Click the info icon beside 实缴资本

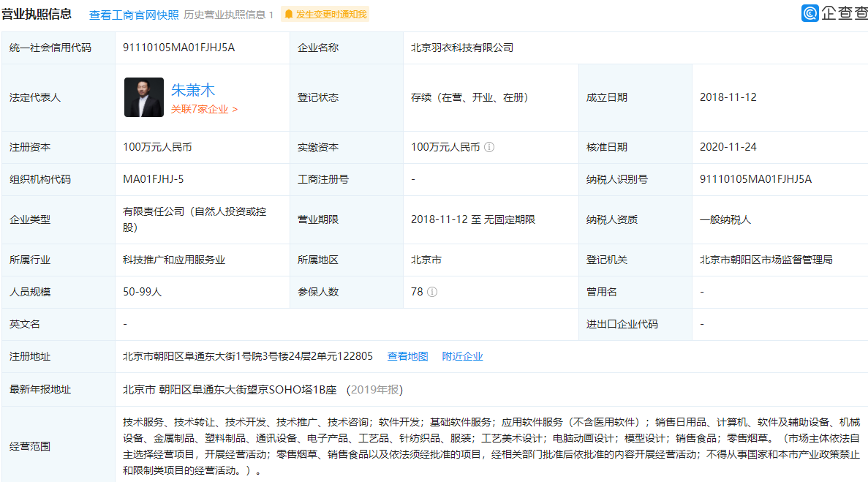pyautogui.click(x=490, y=146)
